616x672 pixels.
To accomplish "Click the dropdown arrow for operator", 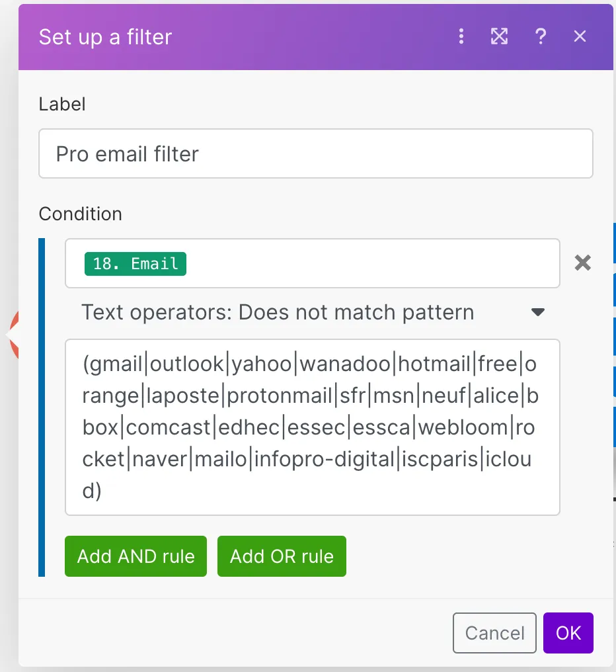I will [x=537, y=312].
